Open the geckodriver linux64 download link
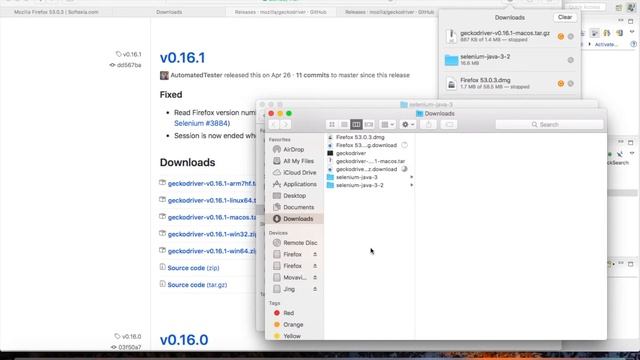Screen dimensions: 640x360 tap(212, 200)
